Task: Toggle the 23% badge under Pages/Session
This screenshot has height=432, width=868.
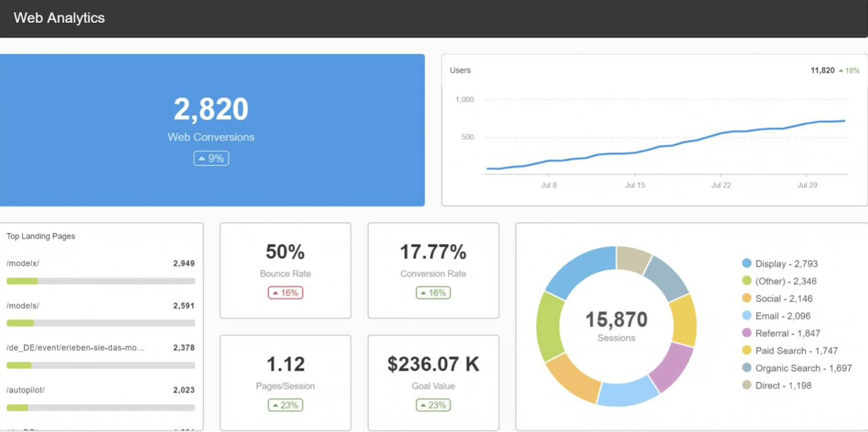Action: (284, 405)
